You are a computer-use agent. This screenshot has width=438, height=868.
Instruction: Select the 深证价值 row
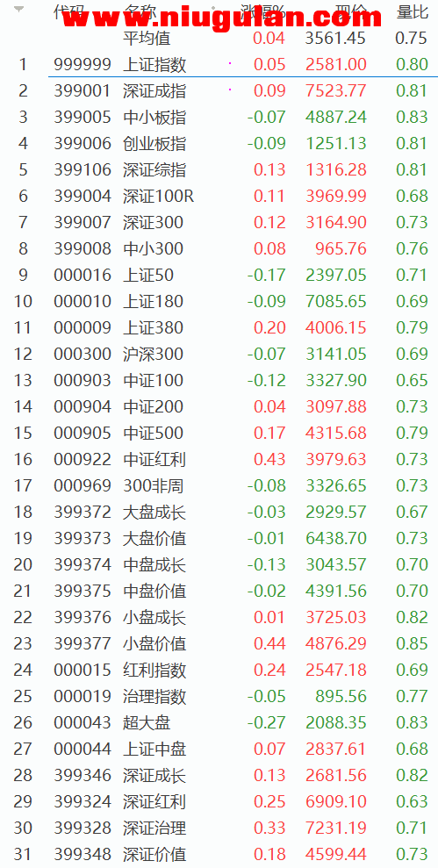point(219,854)
